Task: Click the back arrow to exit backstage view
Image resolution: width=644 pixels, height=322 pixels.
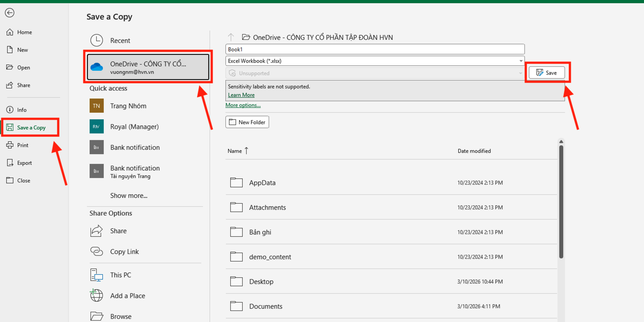Action: coord(9,12)
